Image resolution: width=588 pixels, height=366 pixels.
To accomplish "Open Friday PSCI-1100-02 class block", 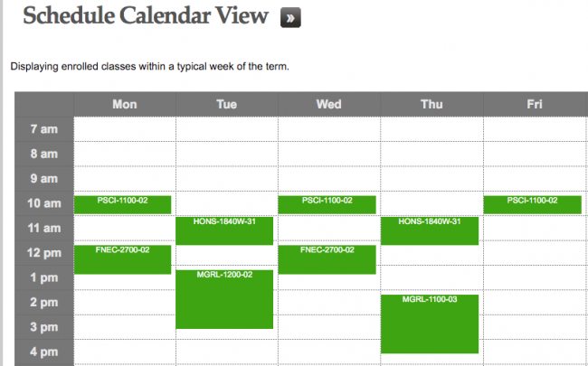I will coord(532,204).
